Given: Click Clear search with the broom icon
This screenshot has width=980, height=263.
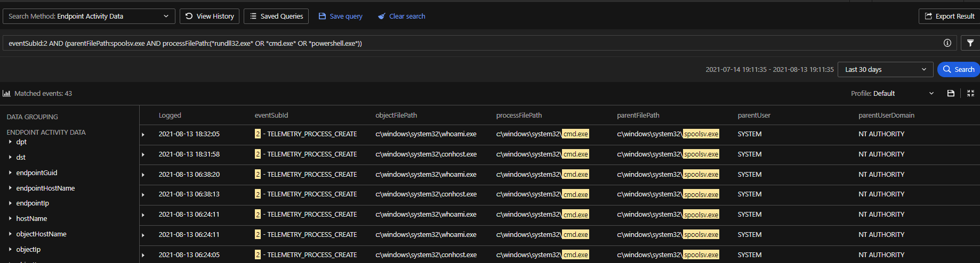Looking at the screenshot, I should 401,17.
